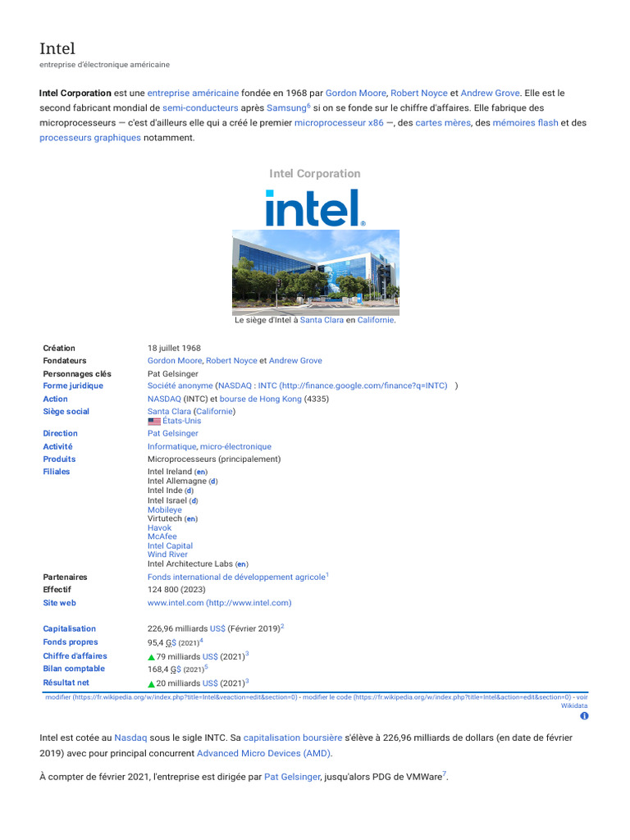
Task: Open the Intel Capital link
Action: 171,546
